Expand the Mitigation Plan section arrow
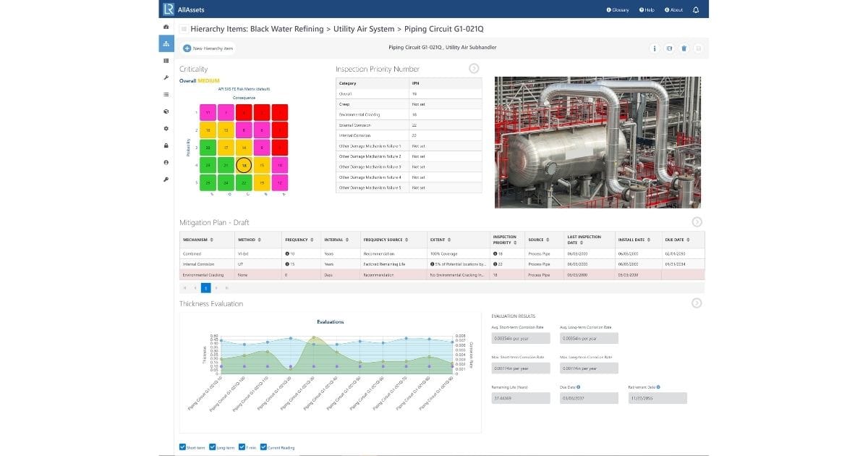 click(697, 221)
